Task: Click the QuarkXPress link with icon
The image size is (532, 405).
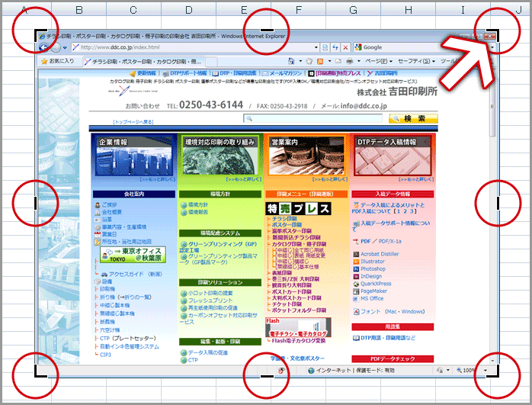Action: click(x=372, y=284)
